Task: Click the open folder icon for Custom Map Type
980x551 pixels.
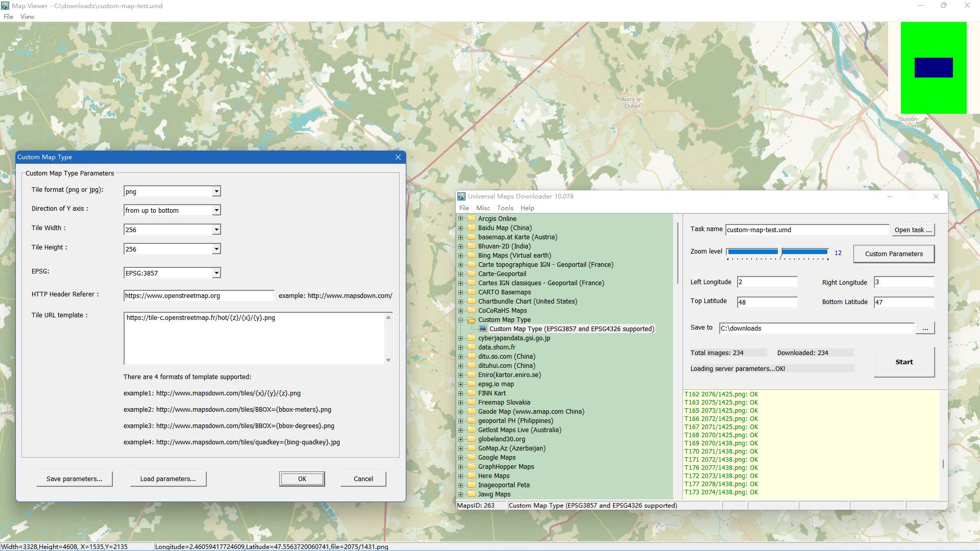Action: pyautogui.click(x=471, y=319)
